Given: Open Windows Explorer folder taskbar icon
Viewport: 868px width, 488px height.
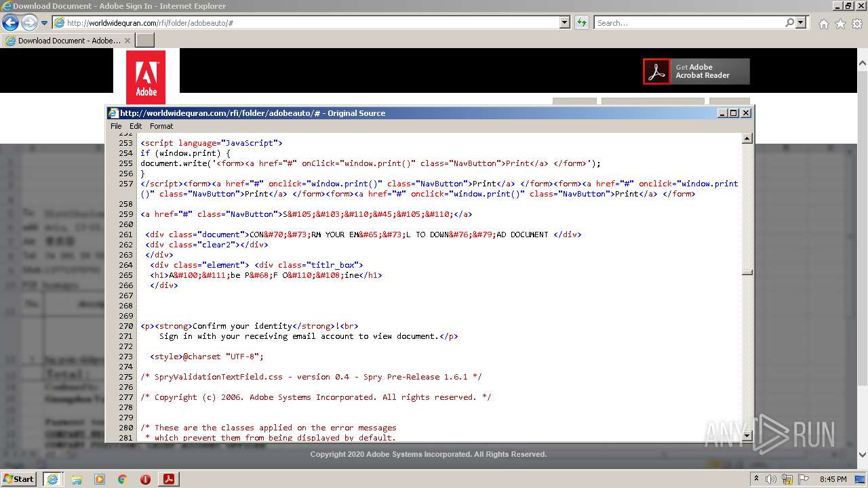Looking at the screenshot, I should tap(77, 479).
